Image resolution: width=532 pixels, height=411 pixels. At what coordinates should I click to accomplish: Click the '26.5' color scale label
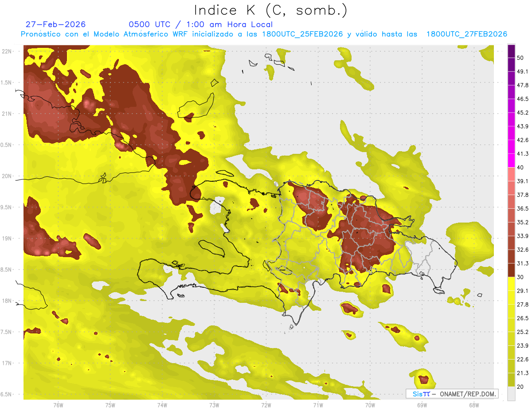(x=523, y=318)
